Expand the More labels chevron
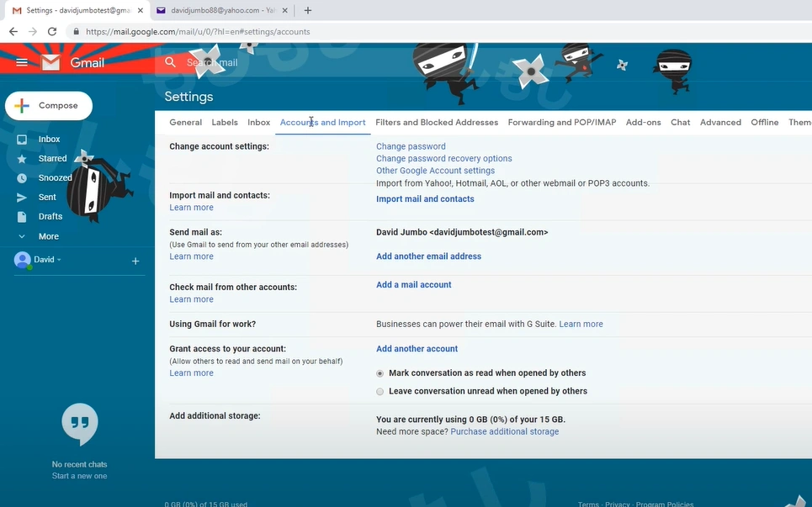 [22, 236]
